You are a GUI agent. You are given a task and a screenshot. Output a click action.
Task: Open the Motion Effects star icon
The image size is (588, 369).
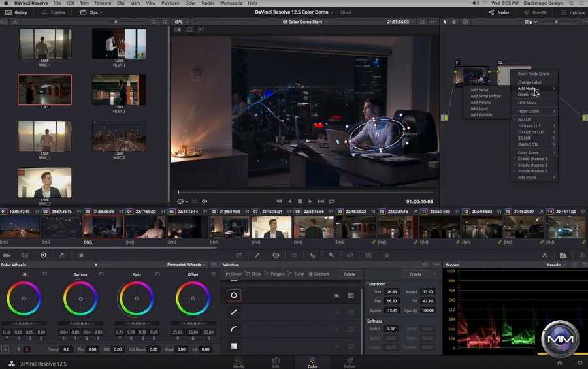pyautogui.click(x=81, y=255)
